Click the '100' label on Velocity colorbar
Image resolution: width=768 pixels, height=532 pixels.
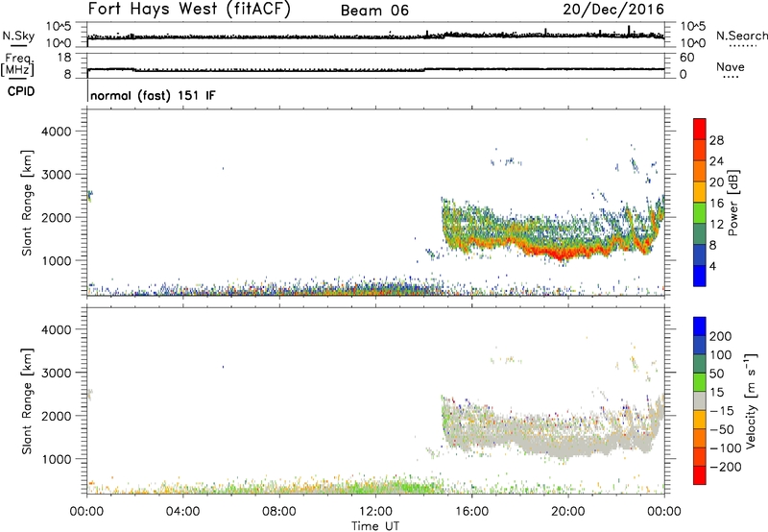721,354
